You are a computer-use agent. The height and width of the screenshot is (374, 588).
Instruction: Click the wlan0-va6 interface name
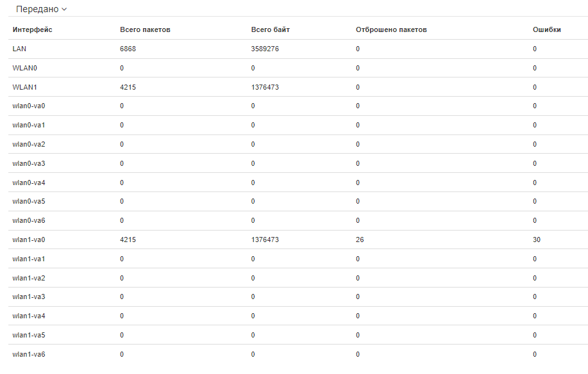tap(29, 220)
